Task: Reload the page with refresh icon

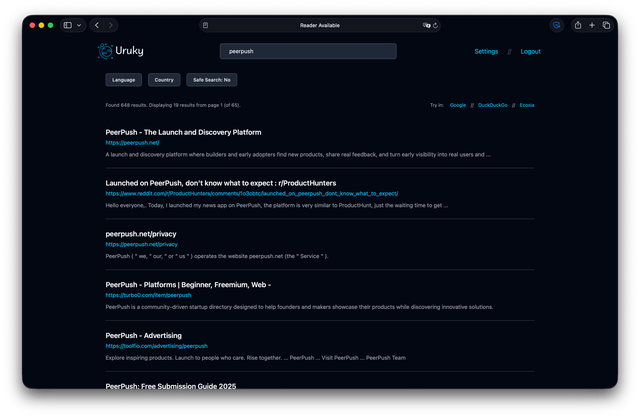Action: click(436, 25)
